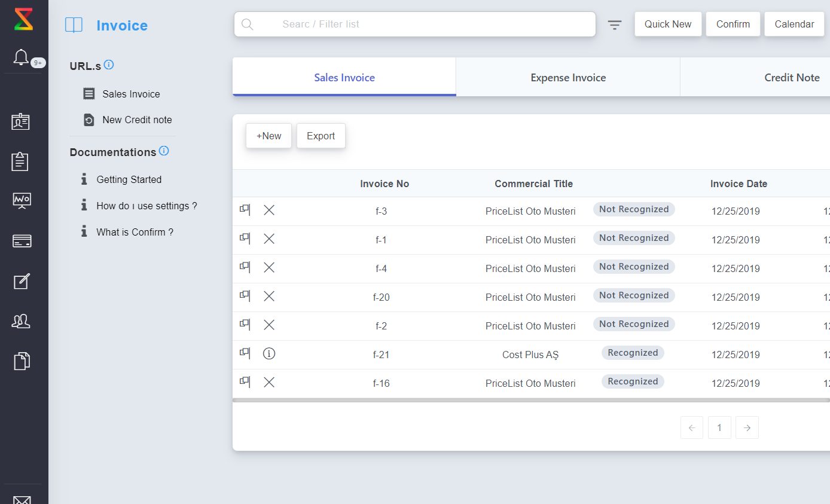Click the info icon on invoice f-21 row
Image resolution: width=830 pixels, height=504 pixels.
pos(269,354)
